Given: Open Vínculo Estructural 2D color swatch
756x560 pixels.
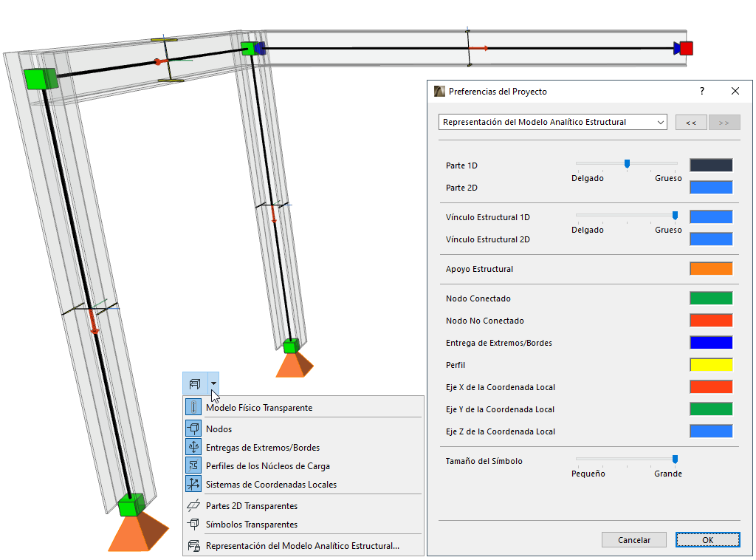Looking at the screenshot, I should coord(711,239).
